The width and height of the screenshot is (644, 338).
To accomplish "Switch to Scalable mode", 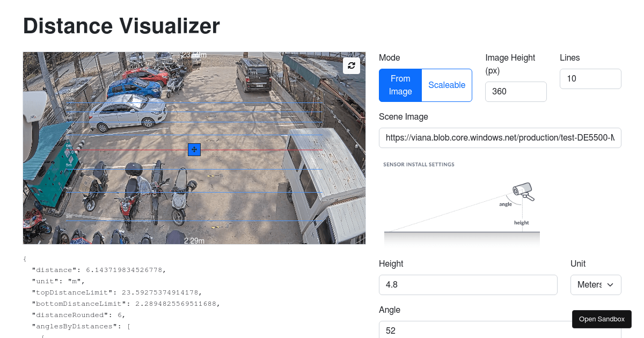I will (447, 85).
